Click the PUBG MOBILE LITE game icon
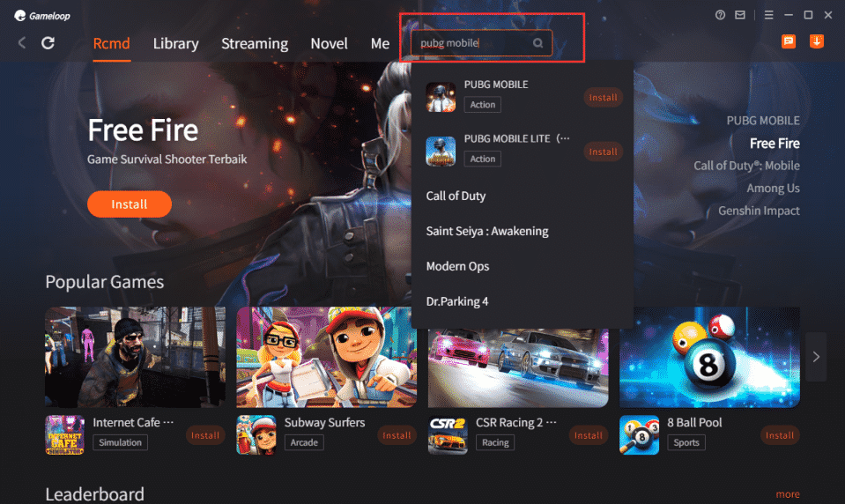 coord(441,152)
